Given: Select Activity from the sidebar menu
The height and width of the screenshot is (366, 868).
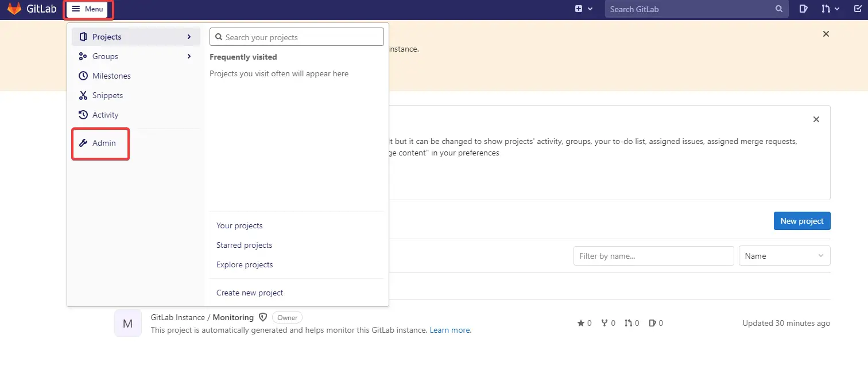Looking at the screenshot, I should [106, 115].
